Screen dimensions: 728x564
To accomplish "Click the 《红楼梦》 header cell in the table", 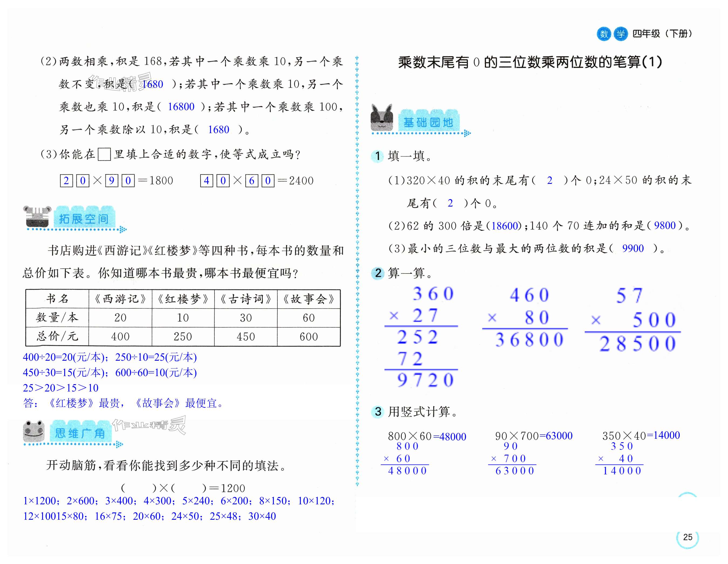I will coord(183,299).
